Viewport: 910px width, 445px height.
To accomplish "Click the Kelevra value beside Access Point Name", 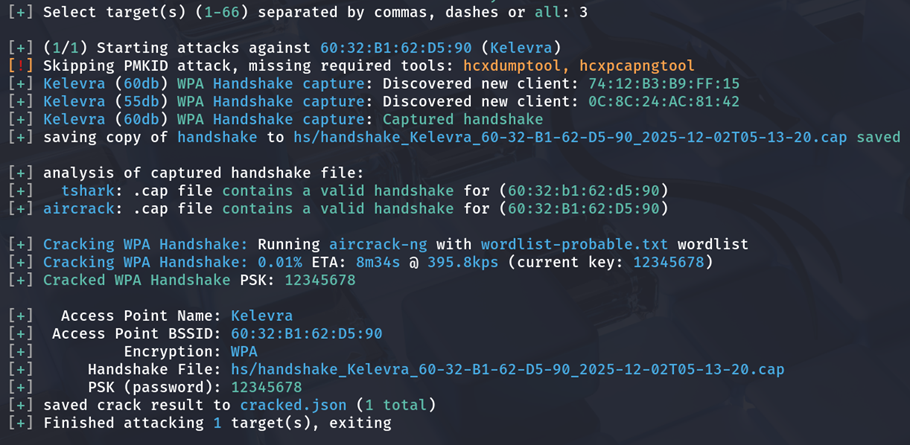I will pyautogui.click(x=263, y=316).
